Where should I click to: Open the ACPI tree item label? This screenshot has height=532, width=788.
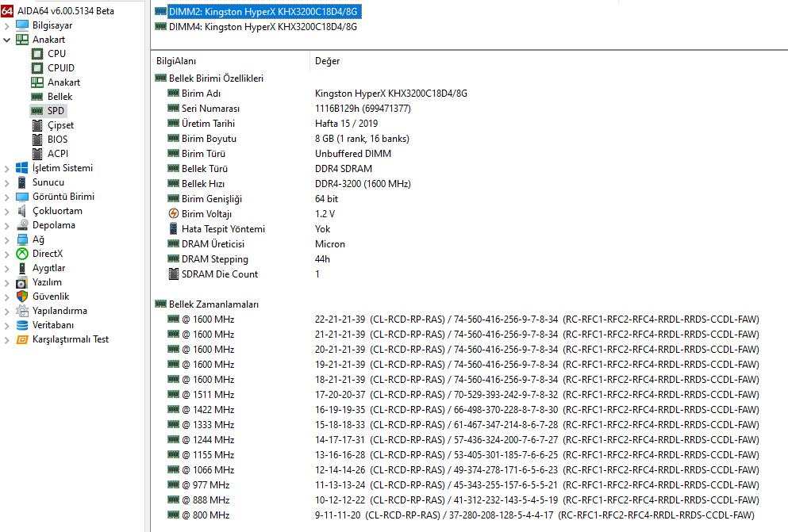pyautogui.click(x=58, y=154)
